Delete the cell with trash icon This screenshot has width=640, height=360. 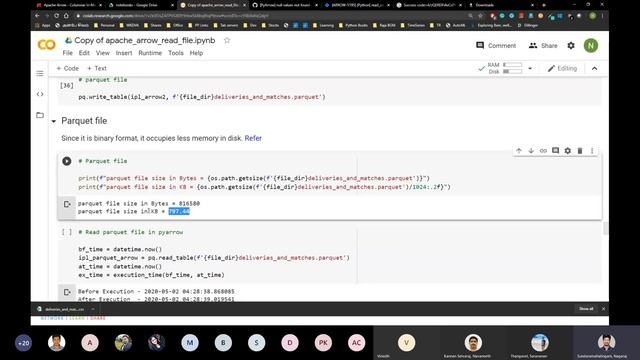pos(580,151)
